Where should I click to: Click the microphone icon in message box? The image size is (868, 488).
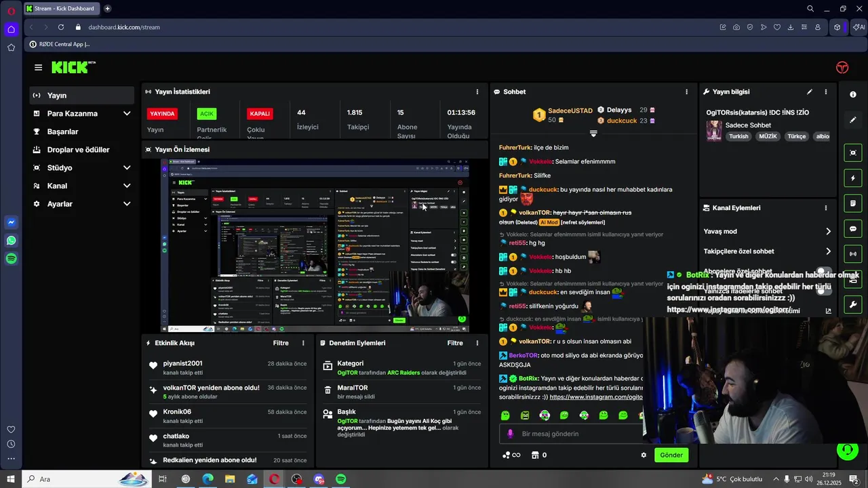pos(511,434)
